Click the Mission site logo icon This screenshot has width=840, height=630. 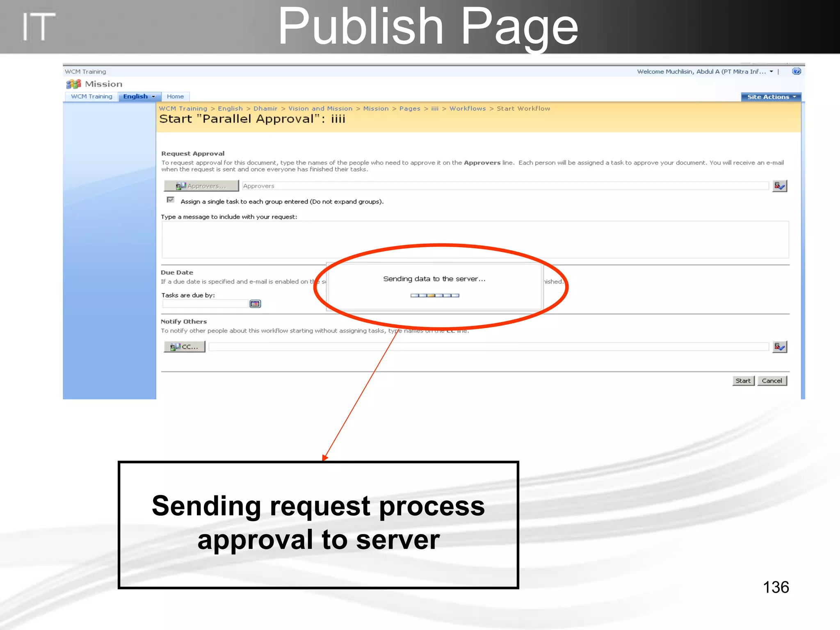click(x=74, y=84)
